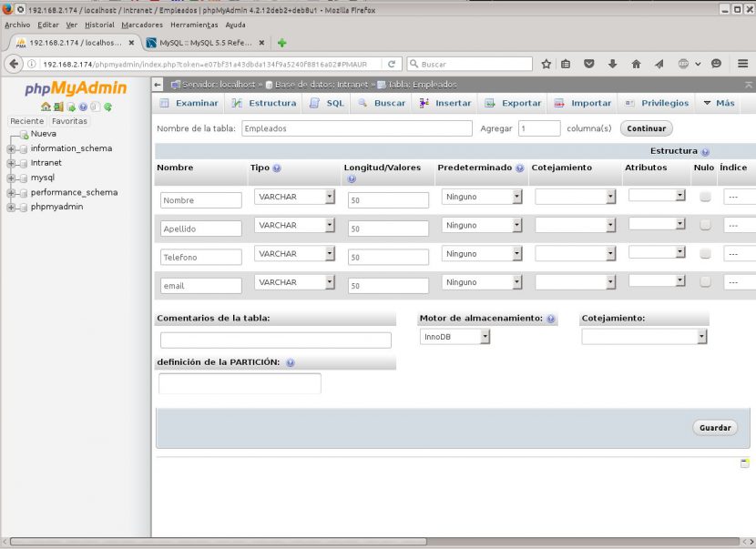Open Tipo dropdown for email row
Image resolution: width=756 pixels, height=549 pixels.
pos(294,282)
